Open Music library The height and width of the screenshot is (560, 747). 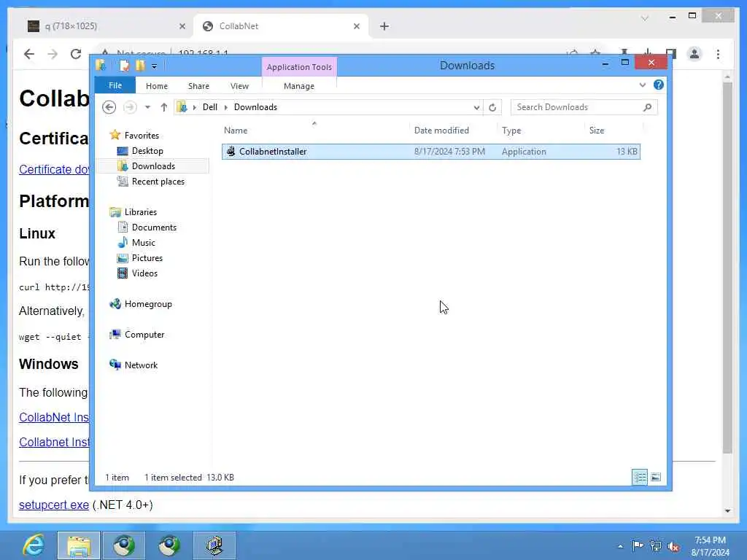pyautogui.click(x=144, y=242)
